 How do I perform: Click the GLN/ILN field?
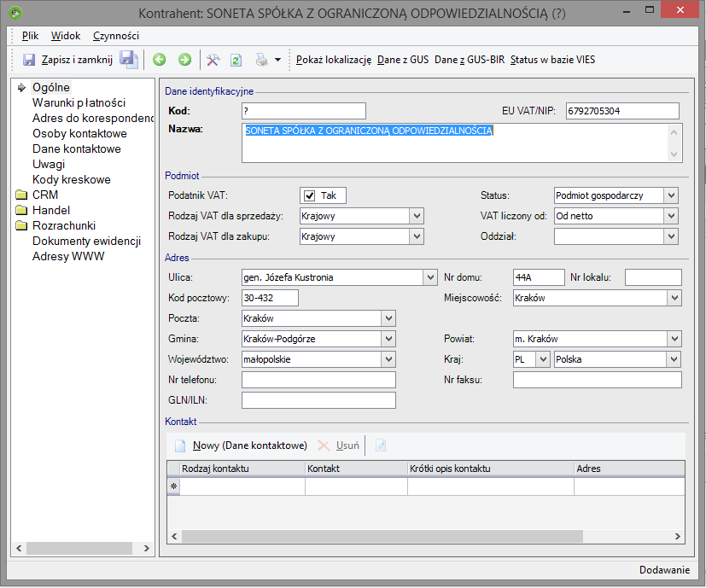coord(318,400)
